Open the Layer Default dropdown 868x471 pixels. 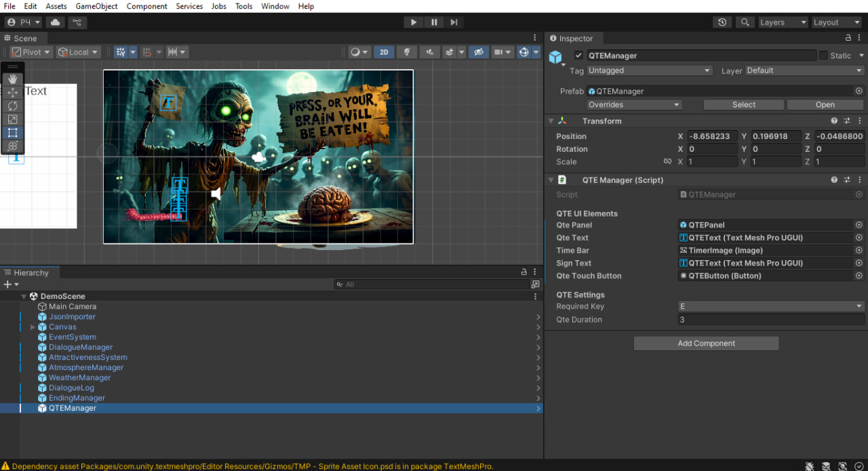[x=805, y=70]
